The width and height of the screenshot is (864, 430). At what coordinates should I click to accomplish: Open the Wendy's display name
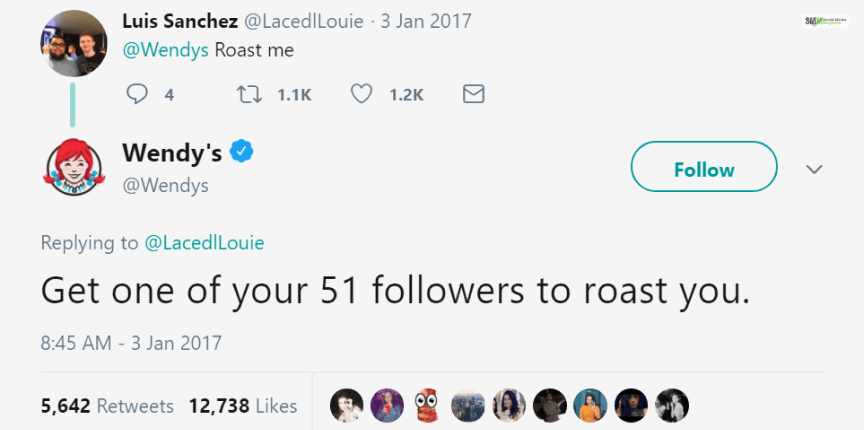pyautogui.click(x=171, y=153)
